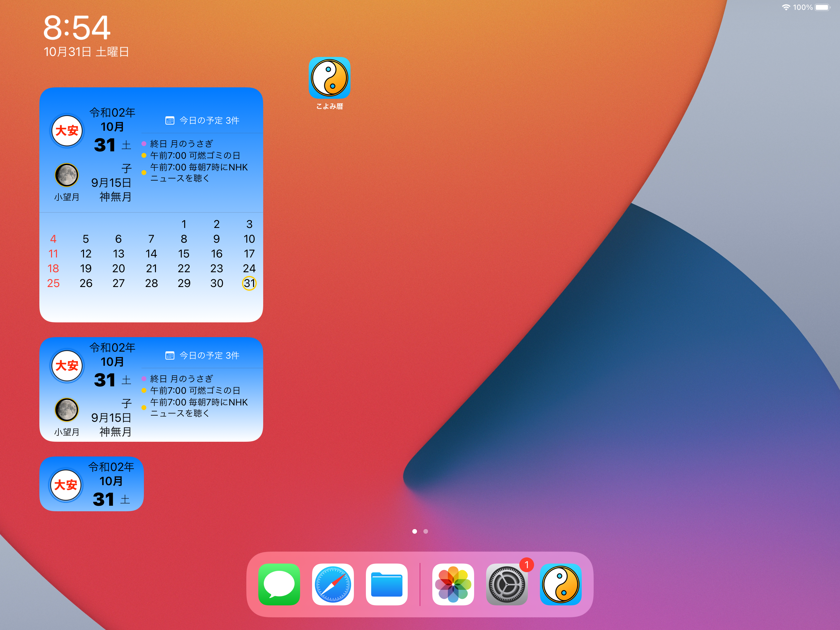The width and height of the screenshot is (840, 630).
Task: Open Photos app in the dock
Action: tap(453, 584)
